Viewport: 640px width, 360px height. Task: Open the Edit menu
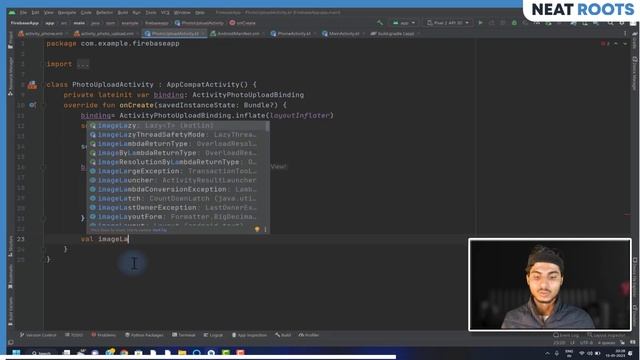(36, 13)
